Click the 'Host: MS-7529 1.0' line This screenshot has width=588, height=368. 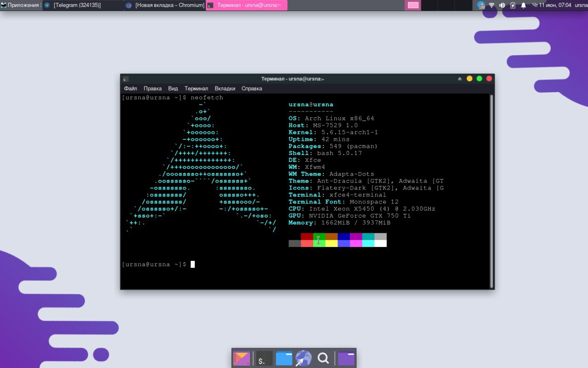tap(323, 125)
